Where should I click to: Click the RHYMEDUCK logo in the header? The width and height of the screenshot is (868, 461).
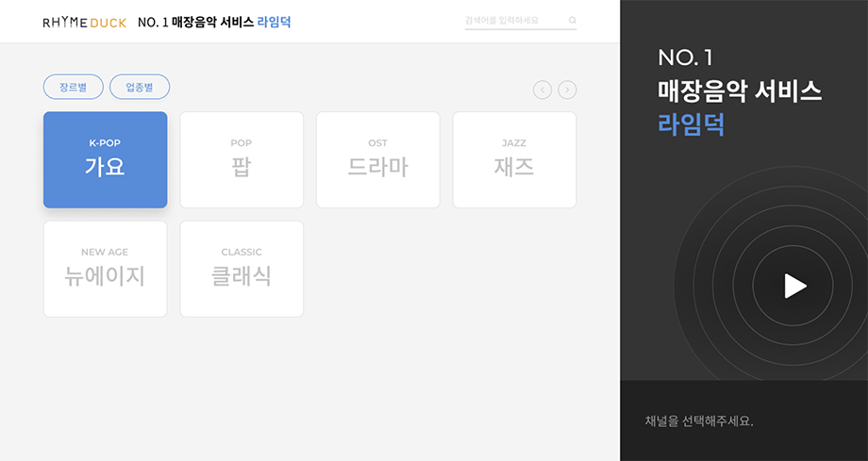(84, 22)
